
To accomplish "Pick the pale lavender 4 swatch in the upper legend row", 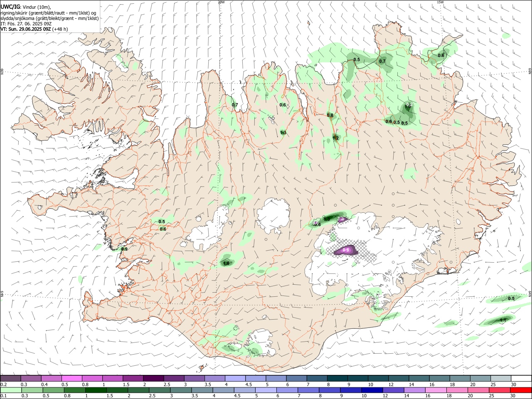I will point(235,378).
